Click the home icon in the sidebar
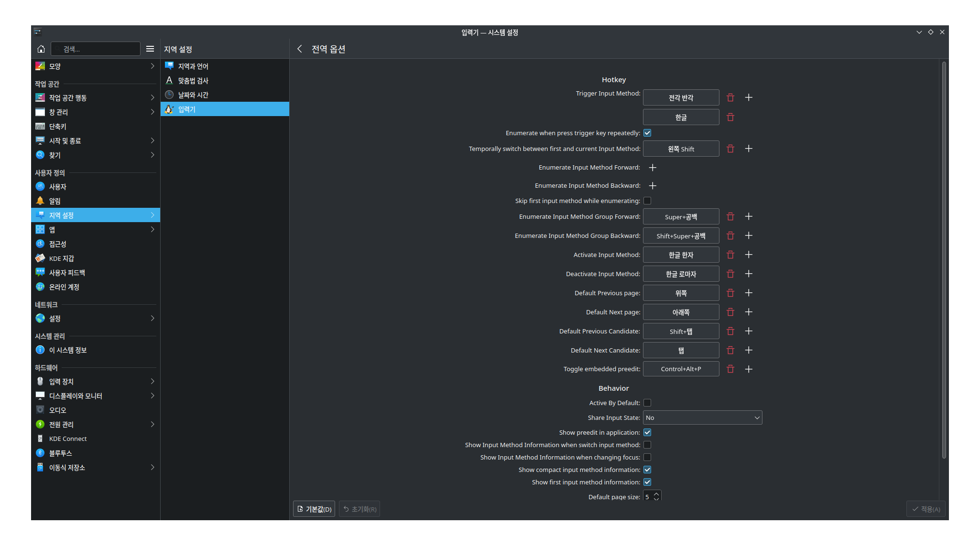 tap(41, 49)
